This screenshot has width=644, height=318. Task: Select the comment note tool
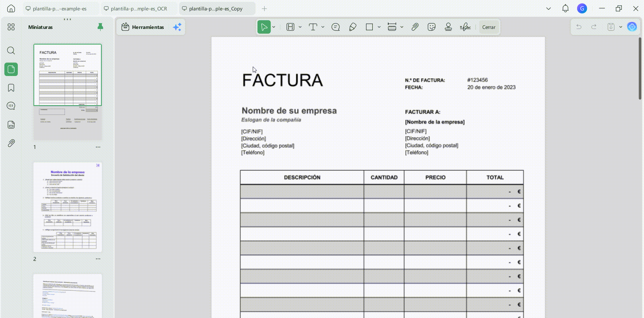(x=335, y=27)
